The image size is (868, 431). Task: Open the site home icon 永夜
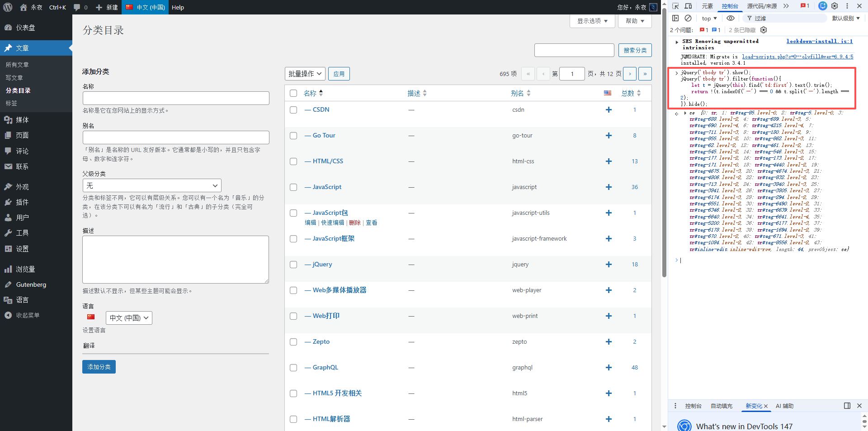(x=31, y=7)
